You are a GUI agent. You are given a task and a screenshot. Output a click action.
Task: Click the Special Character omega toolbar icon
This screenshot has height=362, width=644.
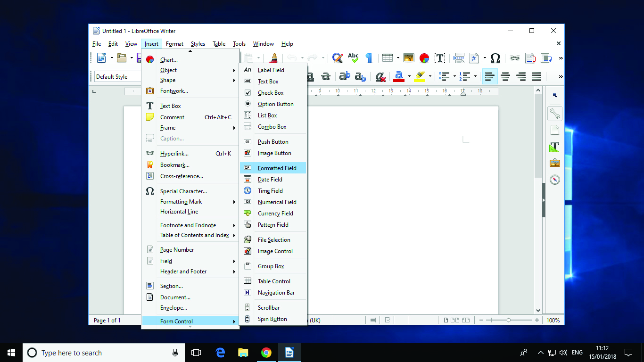(495, 58)
